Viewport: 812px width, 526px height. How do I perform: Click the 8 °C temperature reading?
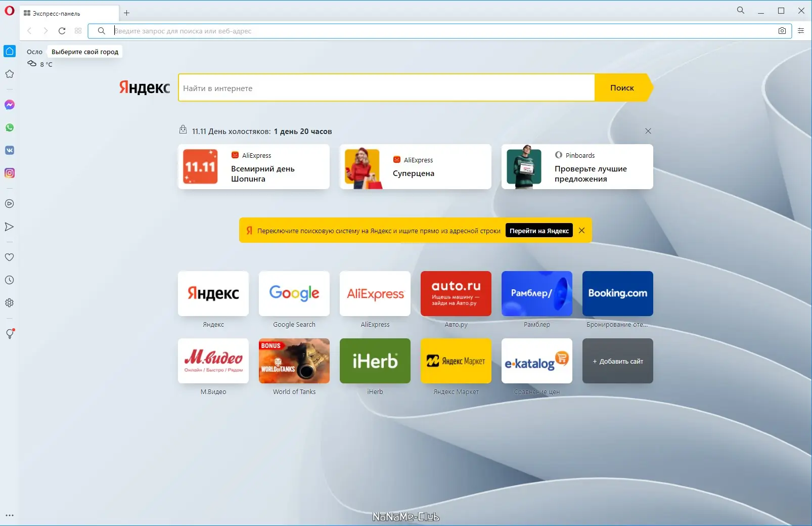click(46, 64)
